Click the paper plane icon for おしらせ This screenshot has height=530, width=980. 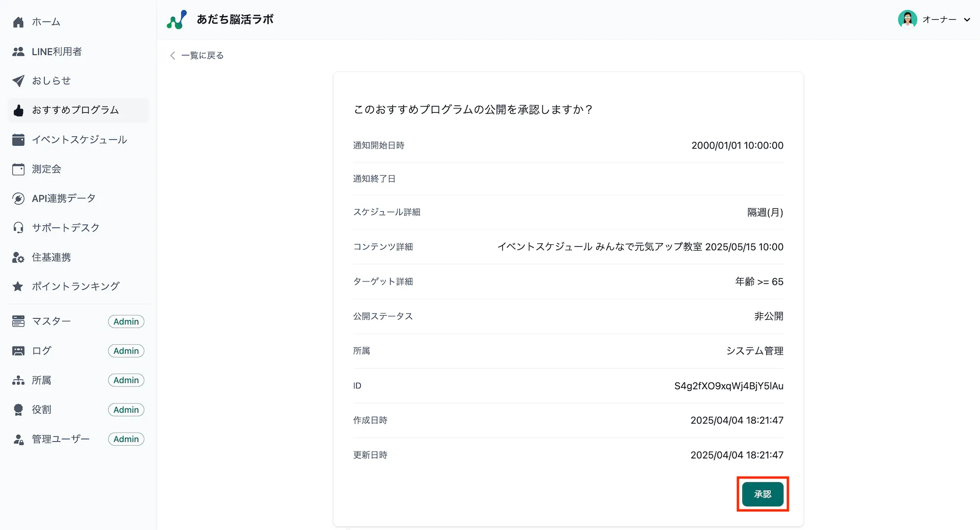tap(18, 80)
